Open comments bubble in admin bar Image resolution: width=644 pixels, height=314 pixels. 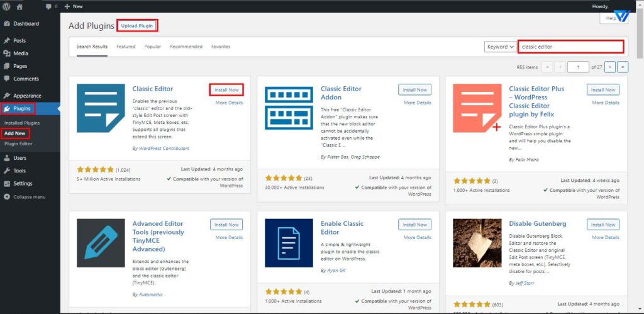click(52, 6)
